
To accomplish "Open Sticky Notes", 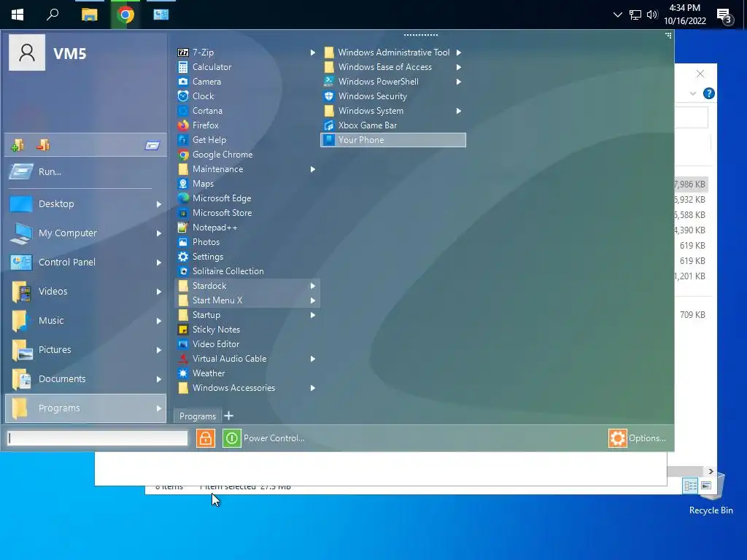I will coord(247,329).
